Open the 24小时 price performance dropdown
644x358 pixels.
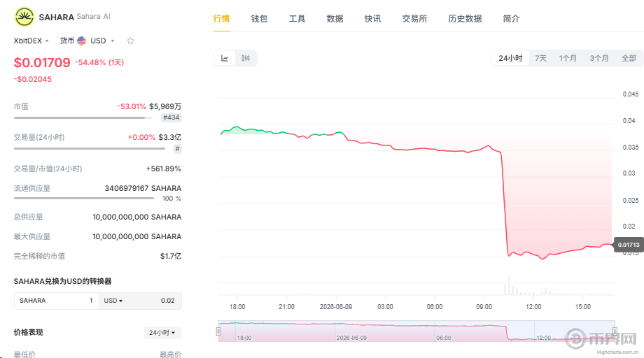(162, 333)
